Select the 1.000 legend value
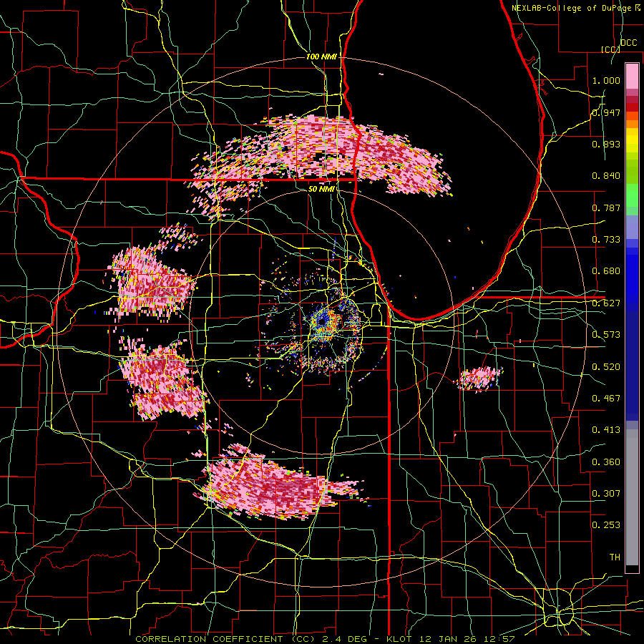The width and height of the screenshot is (644, 644). coord(606,80)
